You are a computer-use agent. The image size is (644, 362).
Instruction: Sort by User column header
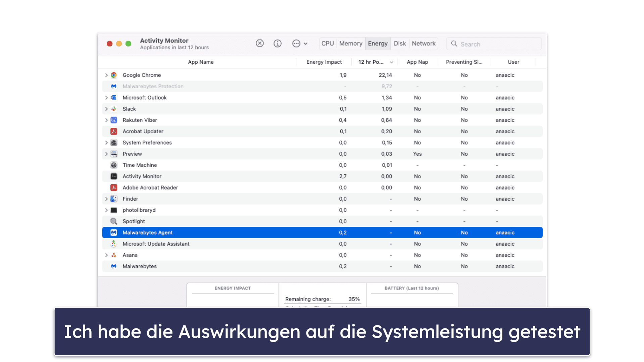pos(513,62)
